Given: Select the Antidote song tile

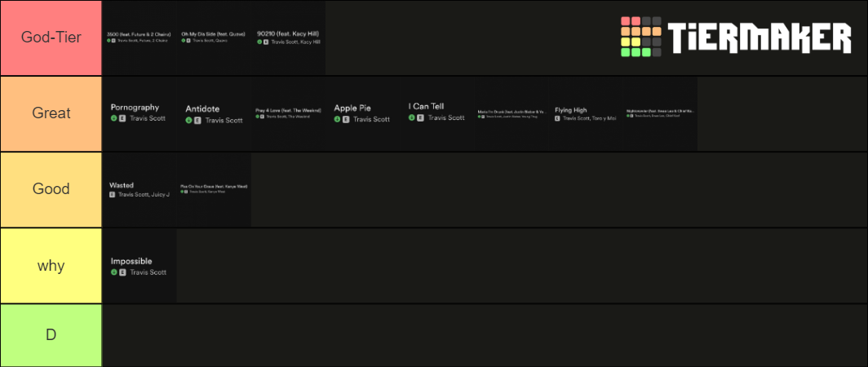Looking at the screenshot, I should point(214,113).
